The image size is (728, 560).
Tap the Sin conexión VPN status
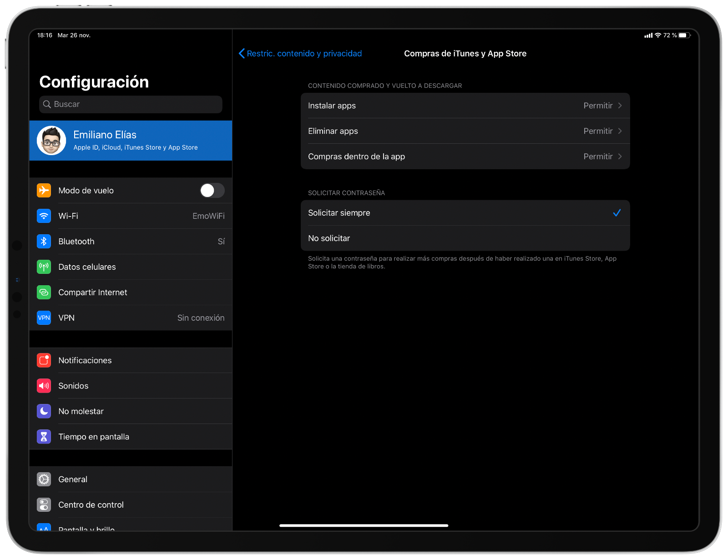201,318
